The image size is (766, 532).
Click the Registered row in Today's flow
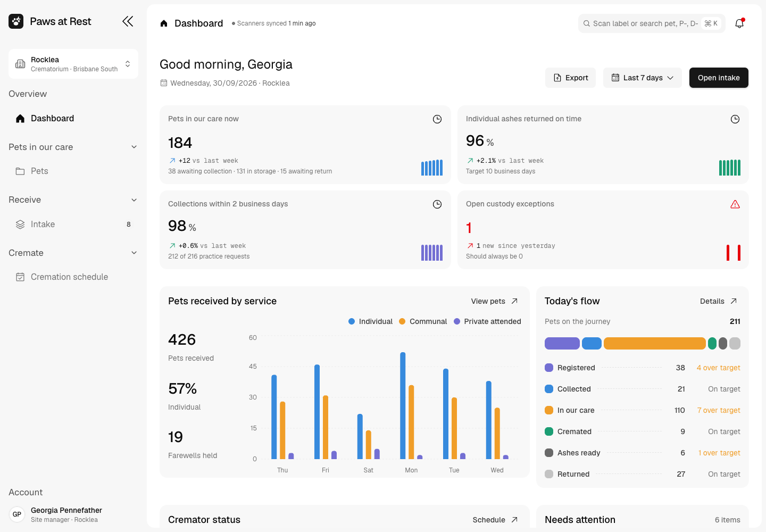pyautogui.click(x=643, y=368)
